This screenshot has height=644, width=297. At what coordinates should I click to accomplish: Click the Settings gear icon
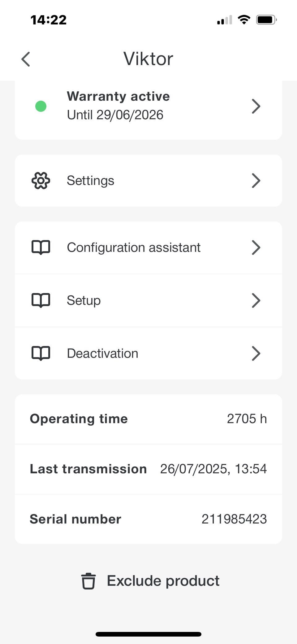pos(41,181)
